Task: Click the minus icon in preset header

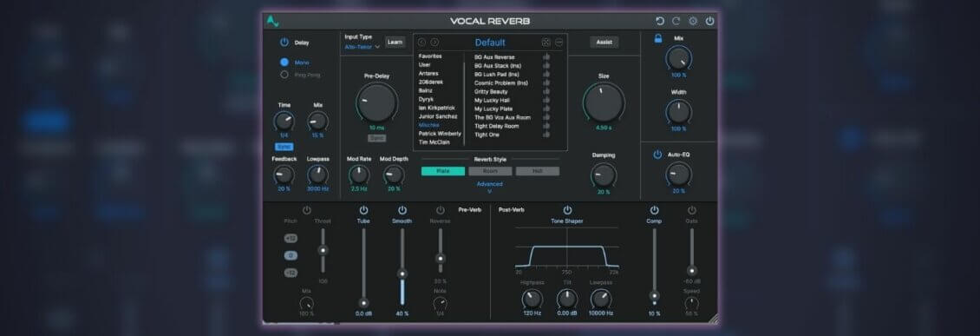Action: [x=559, y=43]
